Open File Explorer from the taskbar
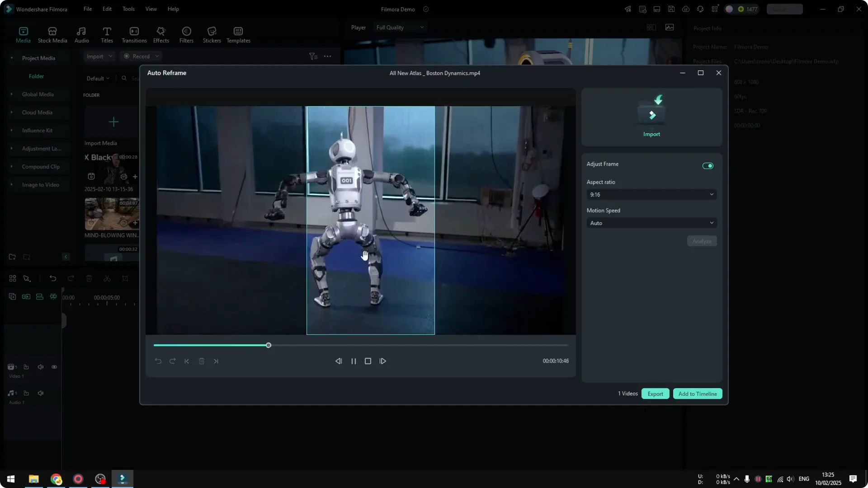Screen dimensions: 868x488 (x=34, y=479)
